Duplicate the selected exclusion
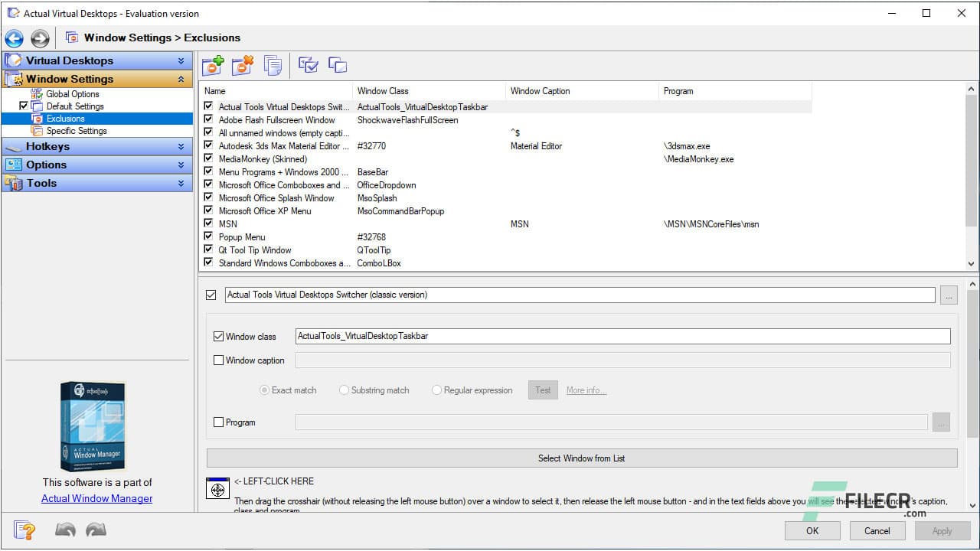The image size is (980, 551). coord(338,65)
